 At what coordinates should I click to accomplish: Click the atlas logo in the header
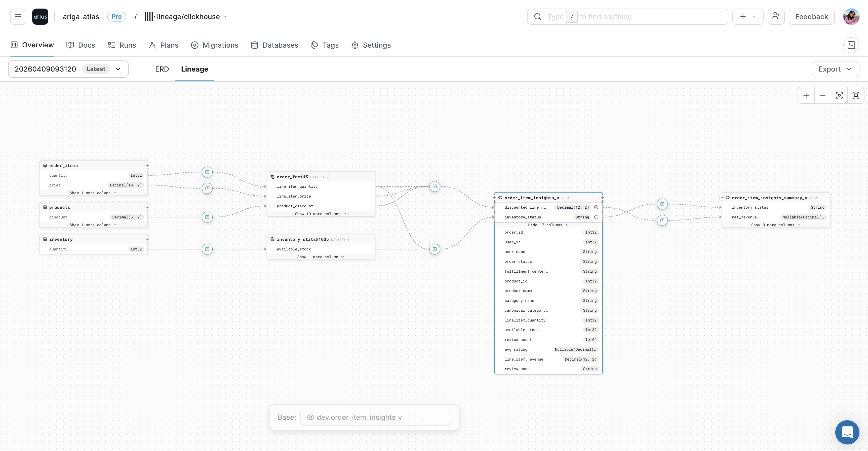(40, 16)
